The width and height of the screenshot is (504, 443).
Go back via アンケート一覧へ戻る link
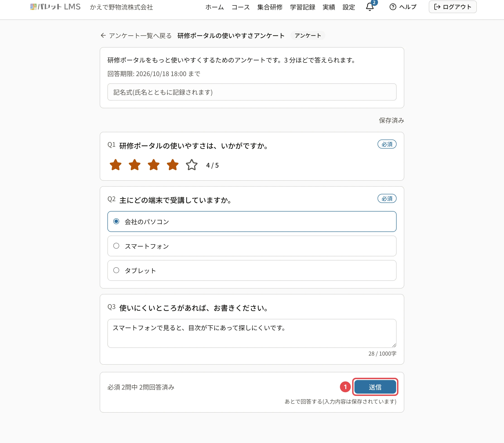(x=136, y=36)
